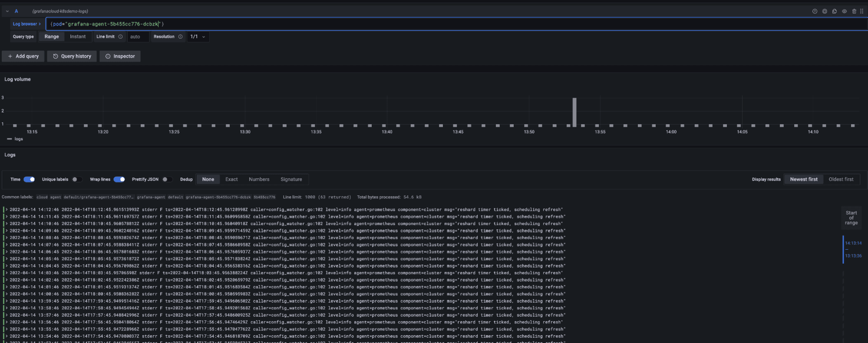This screenshot has height=343, width=868.
Task: Click the '5b455cc776' common label chip
Action: tap(264, 197)
